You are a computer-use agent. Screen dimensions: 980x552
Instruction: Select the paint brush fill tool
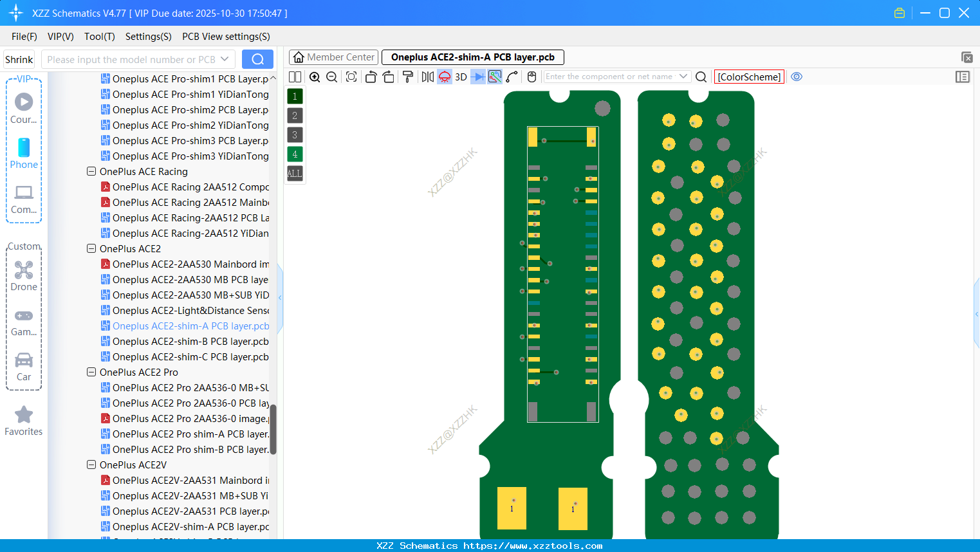[x=407, y=77]
